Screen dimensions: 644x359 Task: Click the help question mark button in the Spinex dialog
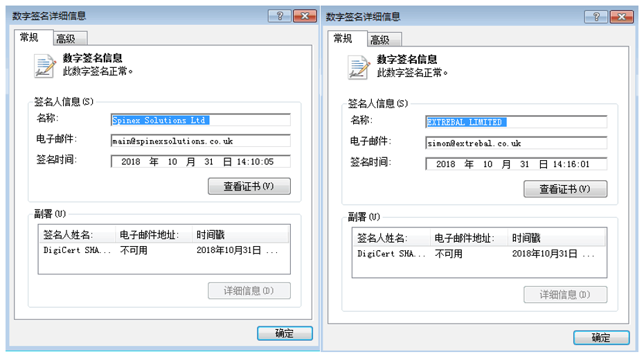[x=279, y=16]
